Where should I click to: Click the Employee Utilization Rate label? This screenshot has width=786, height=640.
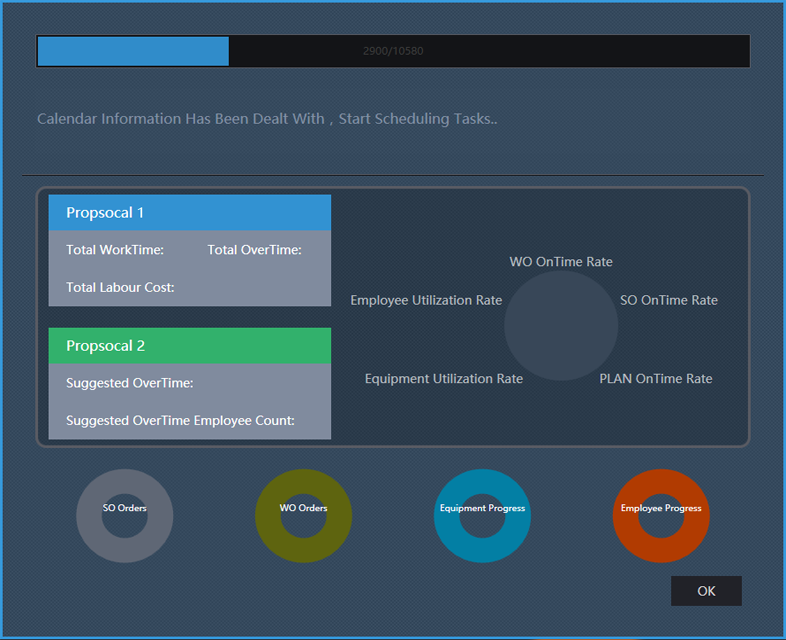tap(426, 300)
